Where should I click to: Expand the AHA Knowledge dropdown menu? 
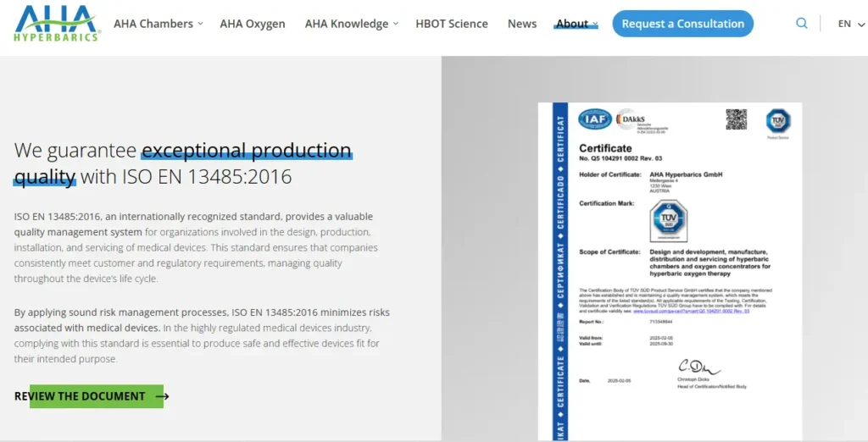[351, 24]
